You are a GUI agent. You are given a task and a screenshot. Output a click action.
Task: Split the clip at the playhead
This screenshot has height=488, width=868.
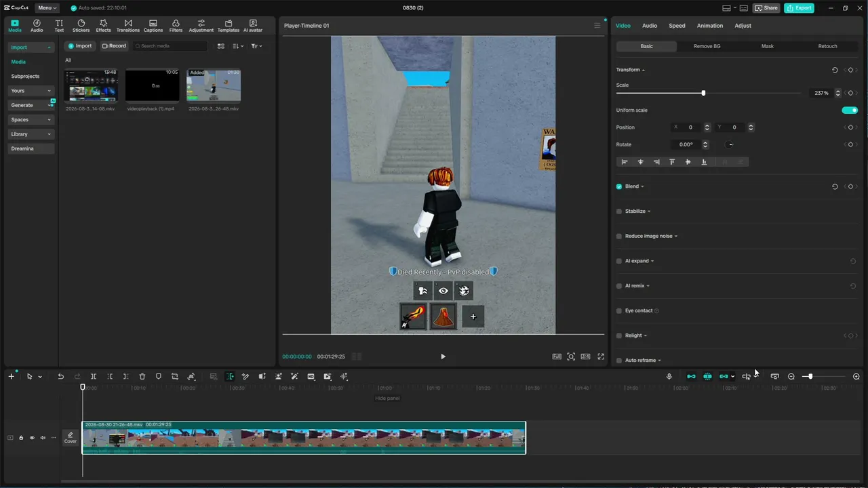[94, 376]
